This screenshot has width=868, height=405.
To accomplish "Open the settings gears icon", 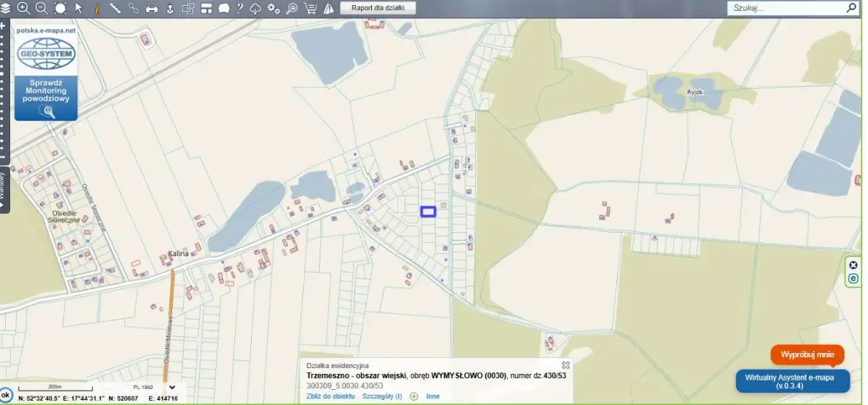I will click(x=273, y=9).
